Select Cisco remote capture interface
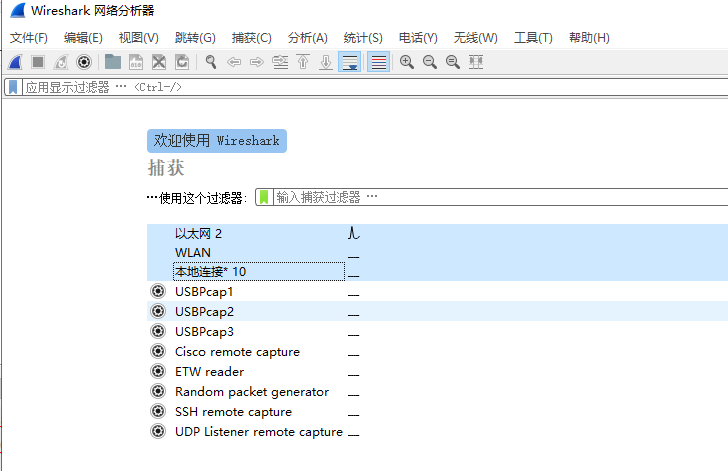Screen dimensions: 728x471 click(x=437, y=351)
